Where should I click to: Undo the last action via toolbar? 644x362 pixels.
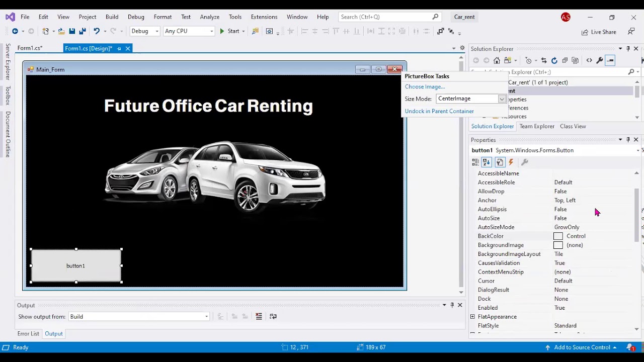coord(96,31)
